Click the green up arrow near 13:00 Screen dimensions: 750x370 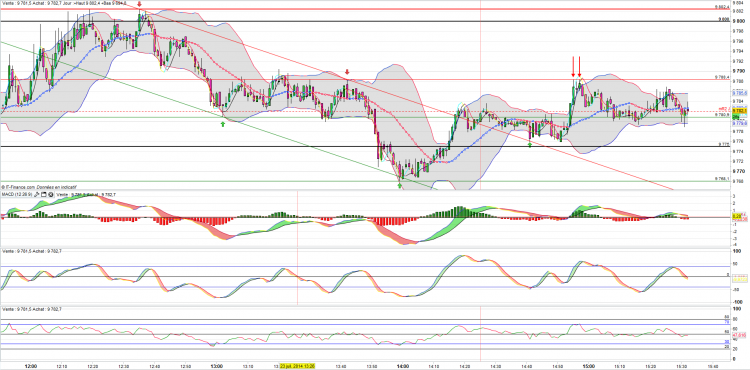coord(222,124)
